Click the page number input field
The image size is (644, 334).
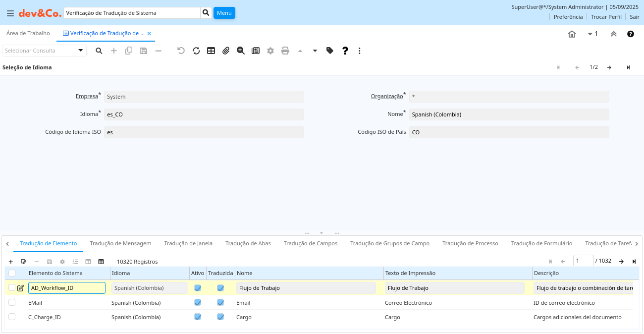583,261
